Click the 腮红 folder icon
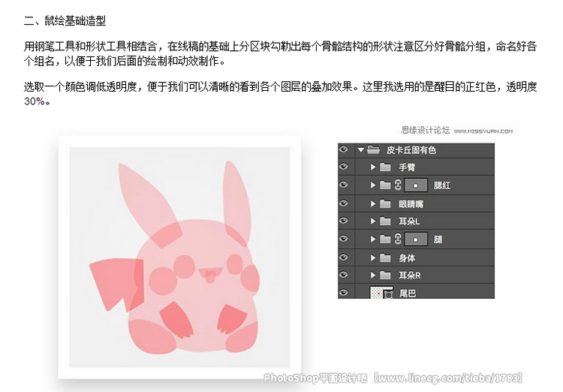 pyautogui.click(x=385, y=185)
